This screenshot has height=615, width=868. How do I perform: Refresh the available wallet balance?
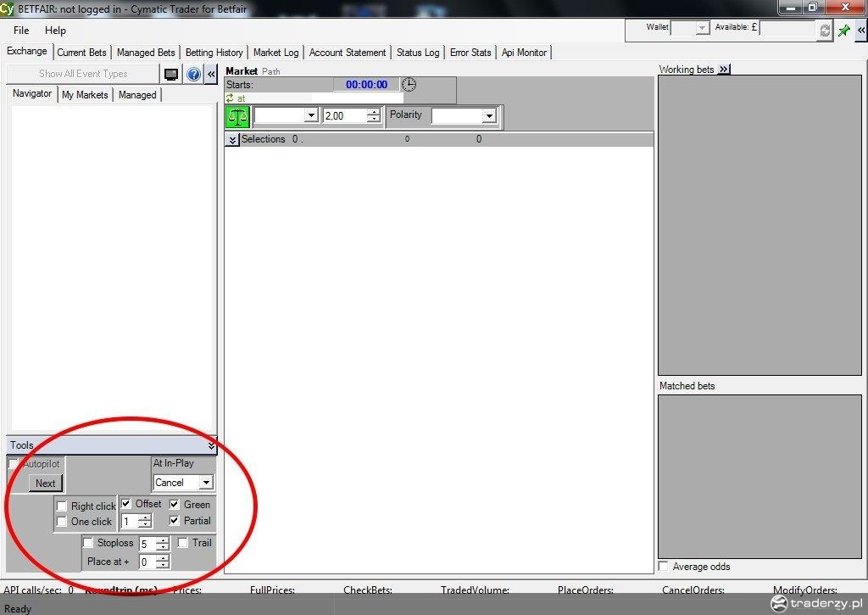coord(825,30)
